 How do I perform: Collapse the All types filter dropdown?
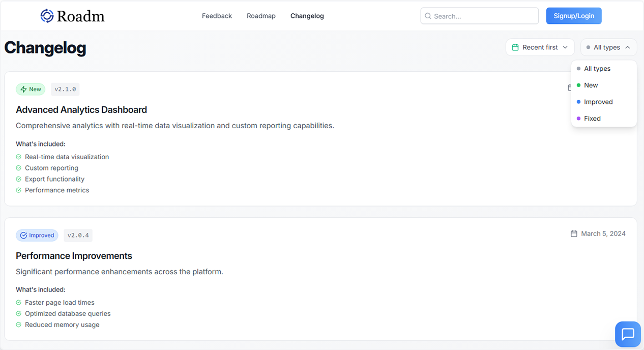(608, 47)
